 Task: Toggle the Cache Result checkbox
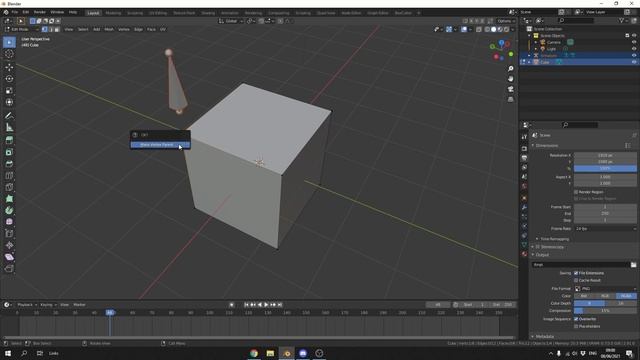pos(576,280)
